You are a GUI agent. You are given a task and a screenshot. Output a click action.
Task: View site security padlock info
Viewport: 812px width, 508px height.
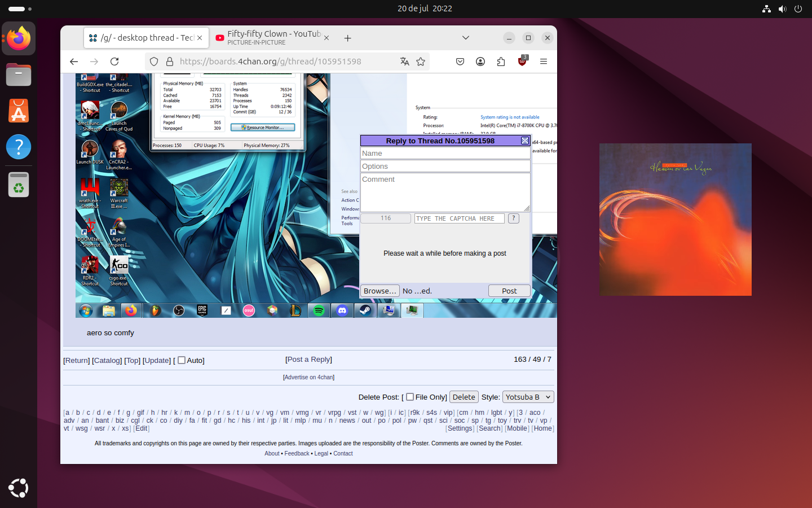(x=169, y=62)
